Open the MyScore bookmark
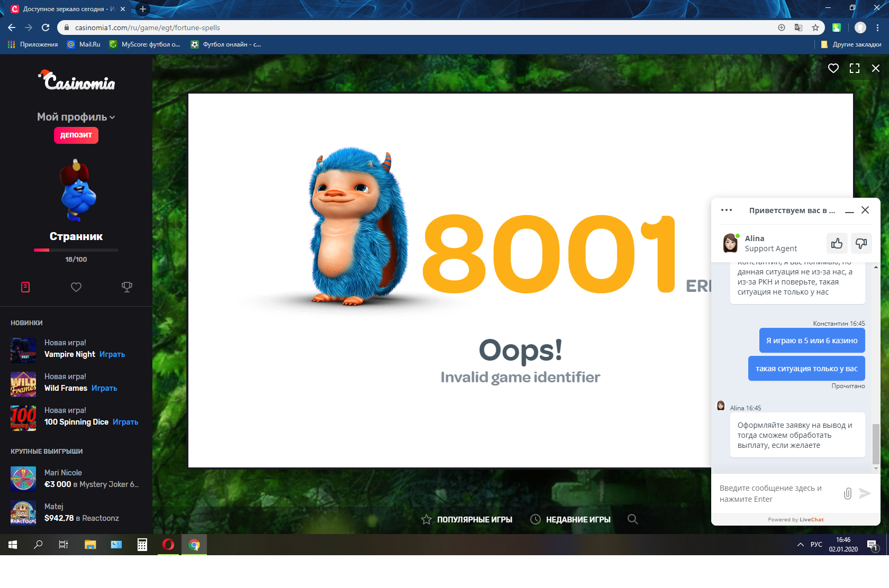This screenshot has width=889, height=588. (145, 44)
